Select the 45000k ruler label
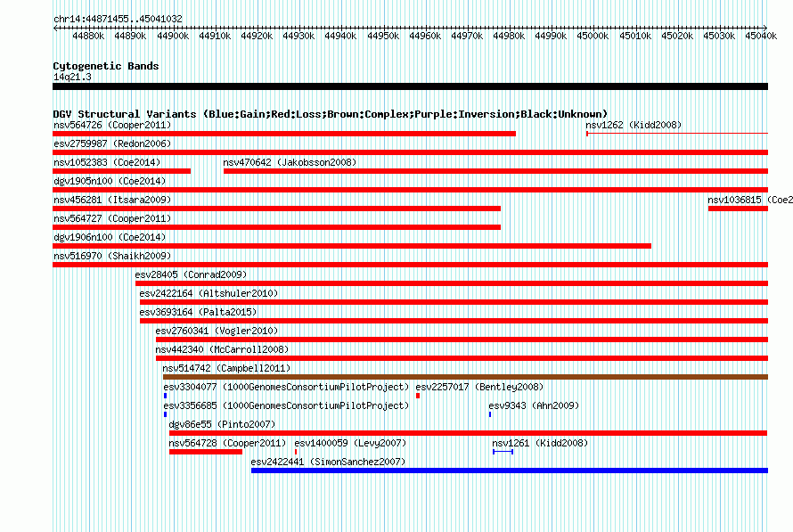Viewport: 793px width, 532px height. tap(593, 36)
